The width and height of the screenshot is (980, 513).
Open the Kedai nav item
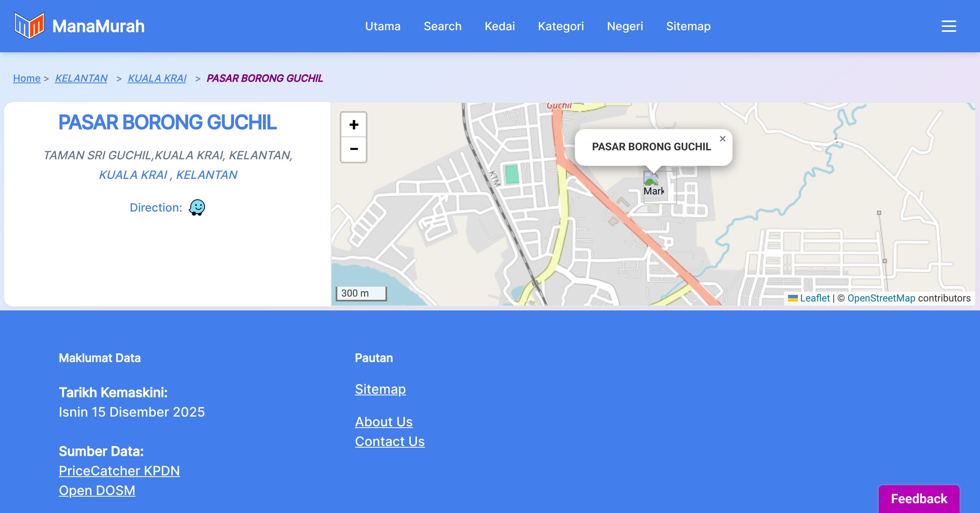tap(500, 26)
